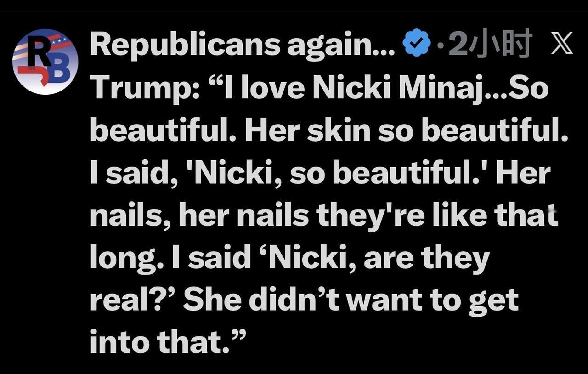Image resolution: width=588 pixels, height=374 pixels.
Task: Click the Republicans against Trump profile avatar
Action: point(45,62)
